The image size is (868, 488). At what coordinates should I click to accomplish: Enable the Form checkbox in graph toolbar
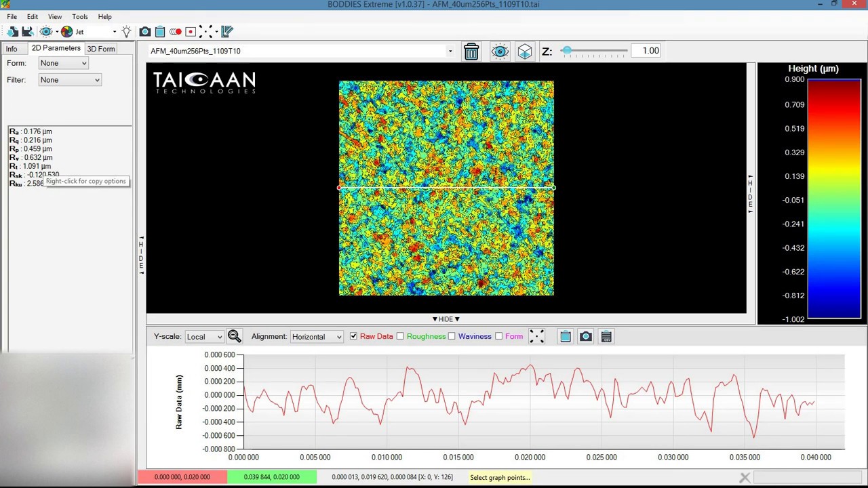(x=499, y=336)
